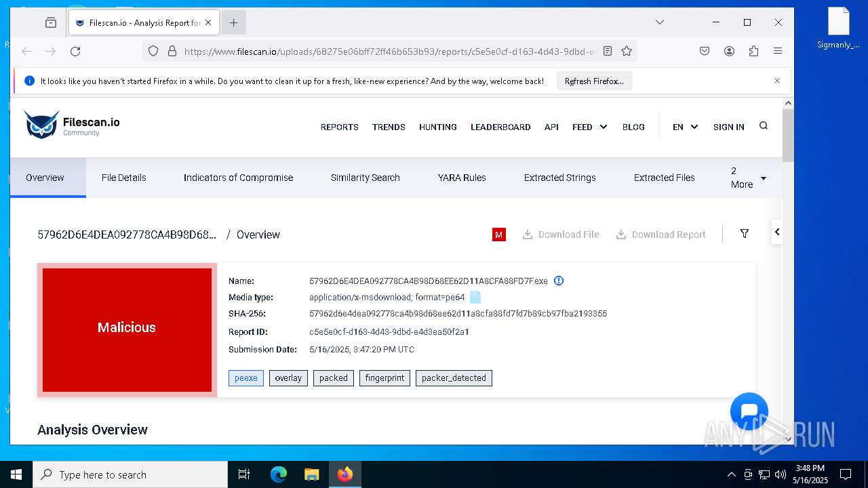Reload the page in Firefox

[75, 51]
